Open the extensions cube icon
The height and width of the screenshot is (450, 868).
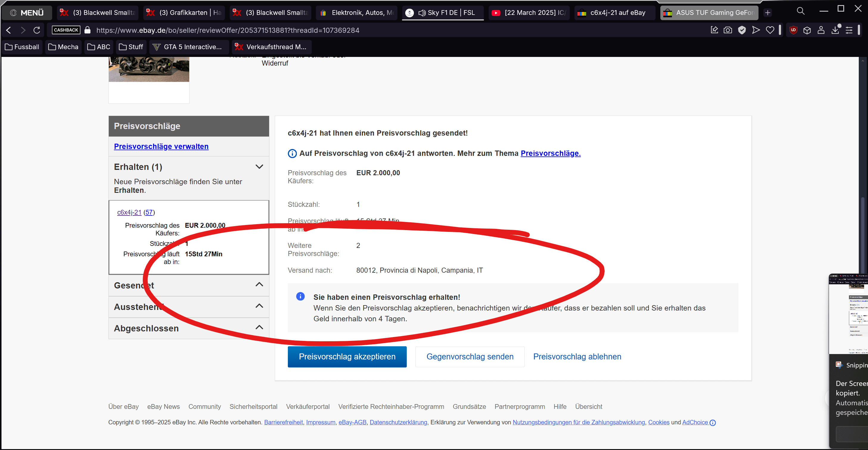tap(807, 30)
